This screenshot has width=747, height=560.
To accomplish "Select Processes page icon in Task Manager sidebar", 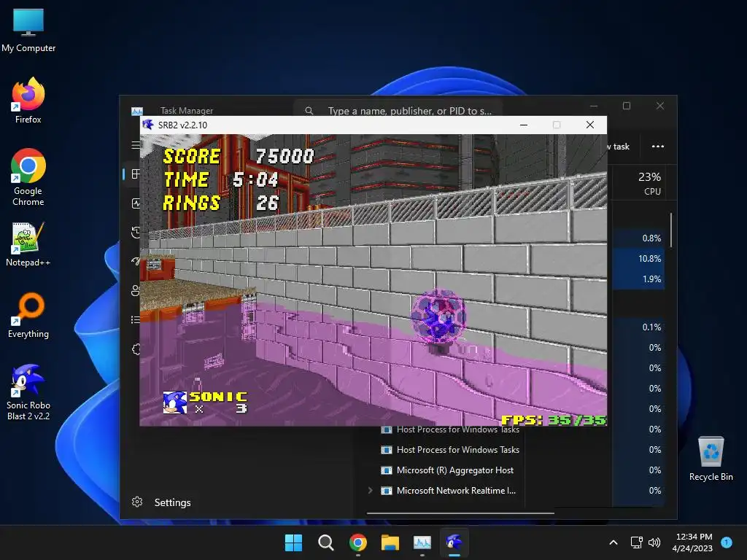I will click(x=135, y=174).
